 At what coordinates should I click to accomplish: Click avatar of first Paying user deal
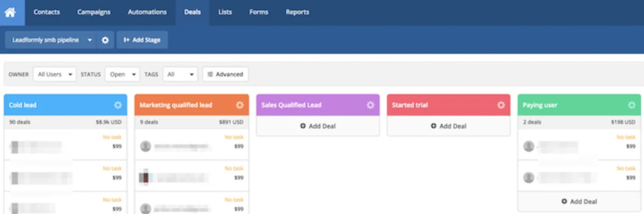click(x=529, y=146)
